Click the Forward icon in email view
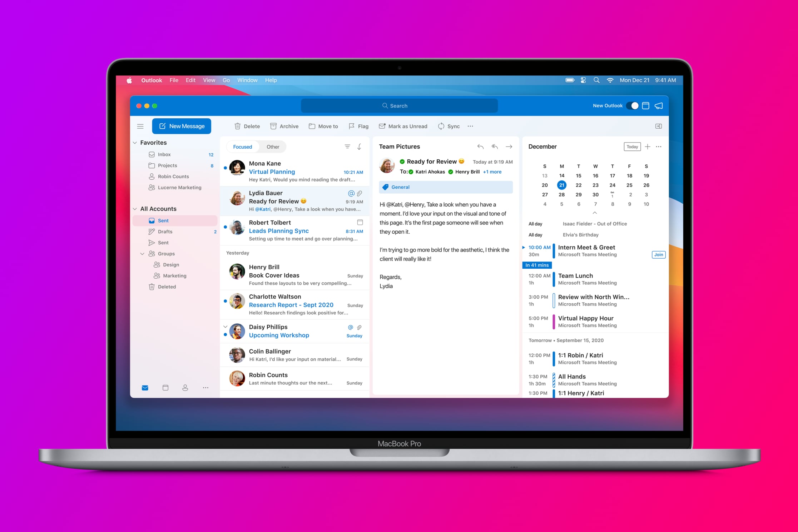 pos(509,146)
